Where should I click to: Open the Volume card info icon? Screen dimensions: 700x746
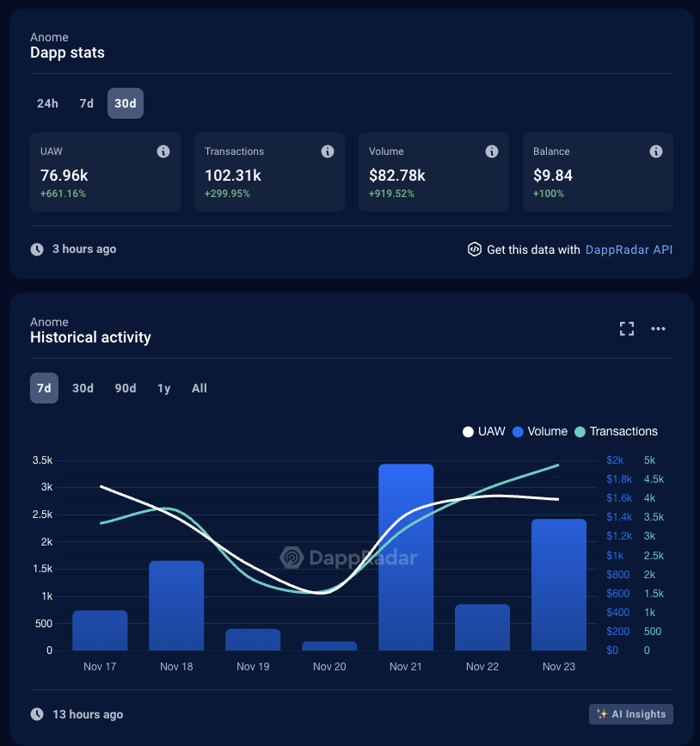[x=492, y=151]
